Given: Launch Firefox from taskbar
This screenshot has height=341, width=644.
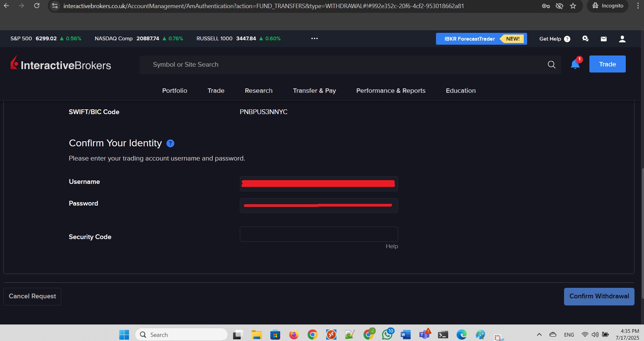Looking at the screenshot, I should (x=294, y=335).
